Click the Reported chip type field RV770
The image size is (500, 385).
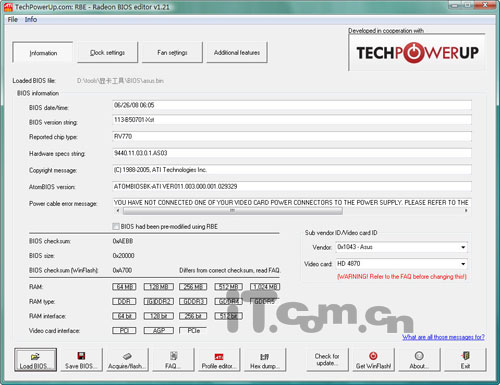click(x=292, y=137)
